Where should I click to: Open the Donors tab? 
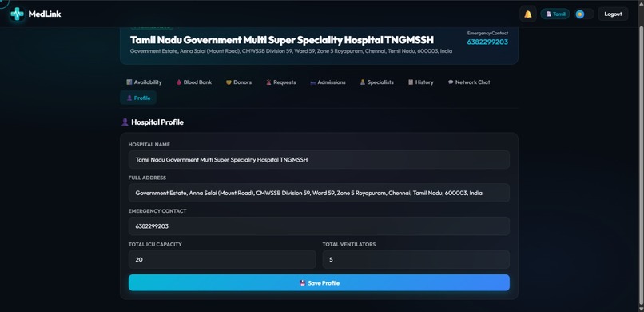(239, 82)
